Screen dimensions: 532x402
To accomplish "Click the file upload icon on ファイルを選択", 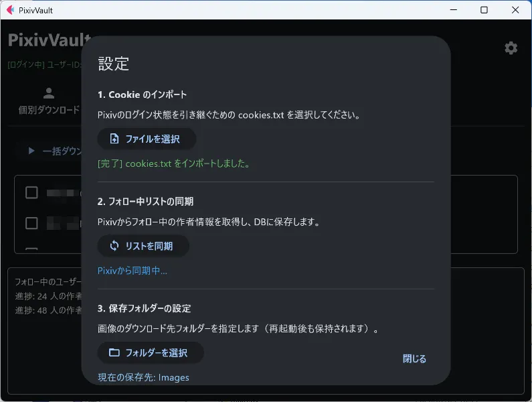I will click(x=114, y=139).
